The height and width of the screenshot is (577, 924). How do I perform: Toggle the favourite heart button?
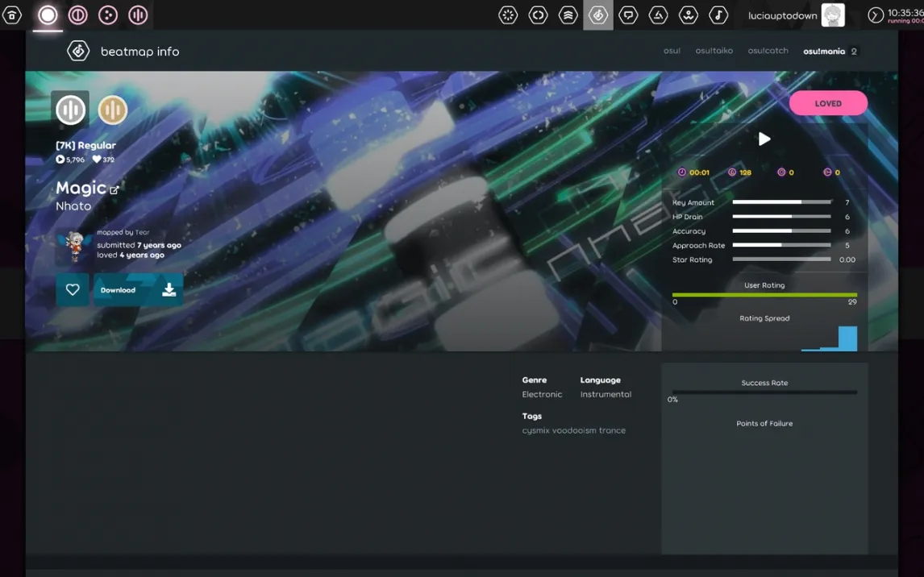coord(73,290)
